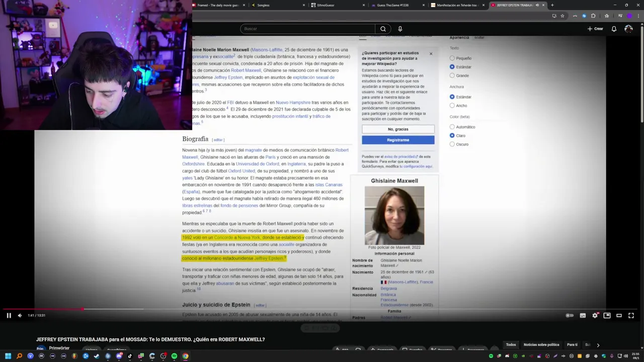This screenshot has width=644, height=362.
Task: Click the Crear button
Action: coord(595,29)
